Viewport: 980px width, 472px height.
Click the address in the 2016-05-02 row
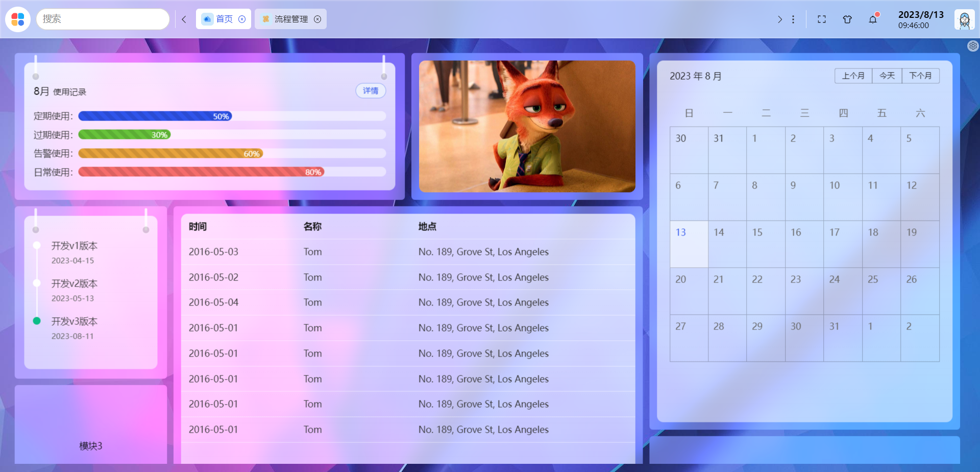click(483, 277)
